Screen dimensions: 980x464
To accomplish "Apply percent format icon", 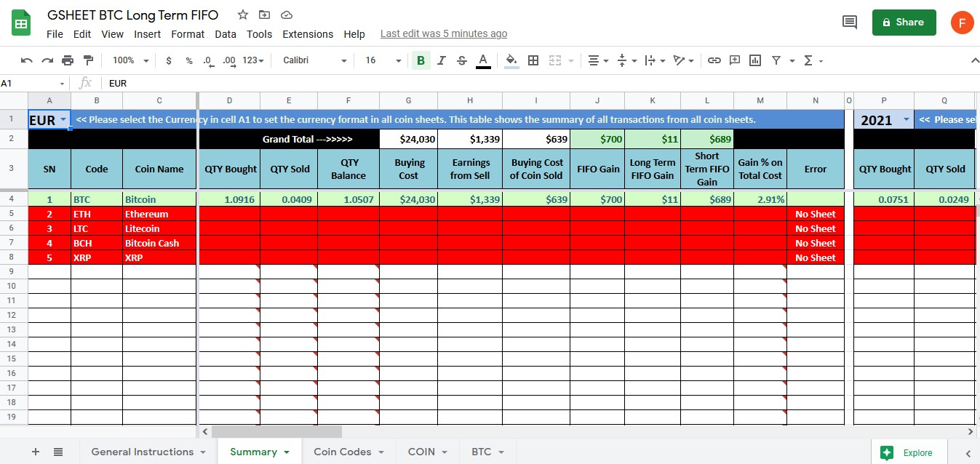I will tap(189, 60).
